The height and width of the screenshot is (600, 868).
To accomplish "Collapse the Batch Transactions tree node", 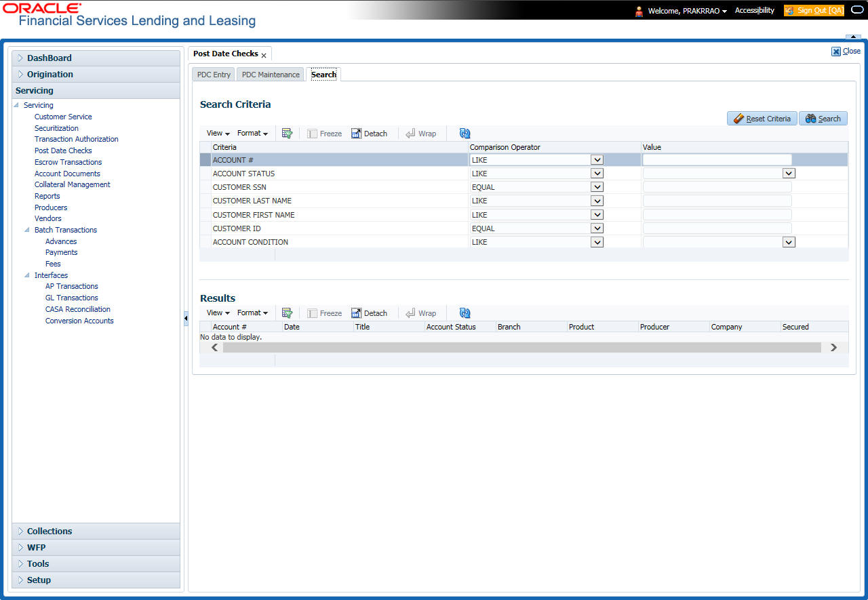I will click(27, 230).
